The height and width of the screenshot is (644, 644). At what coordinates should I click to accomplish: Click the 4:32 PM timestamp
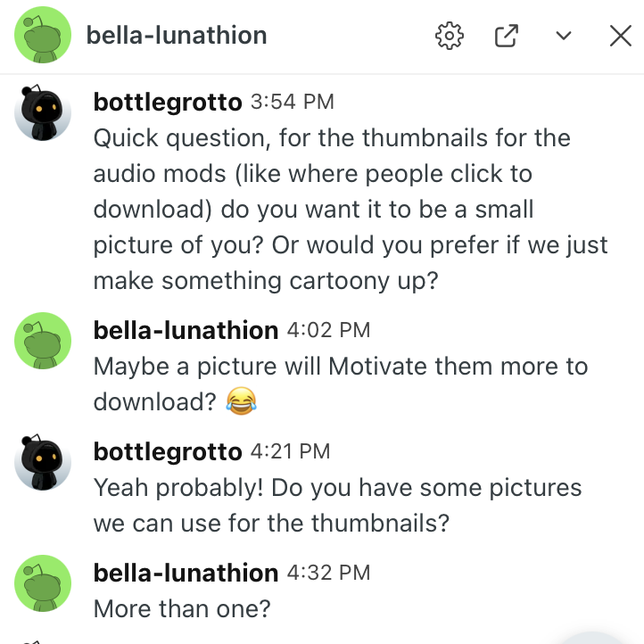click(x=328, y=573)
